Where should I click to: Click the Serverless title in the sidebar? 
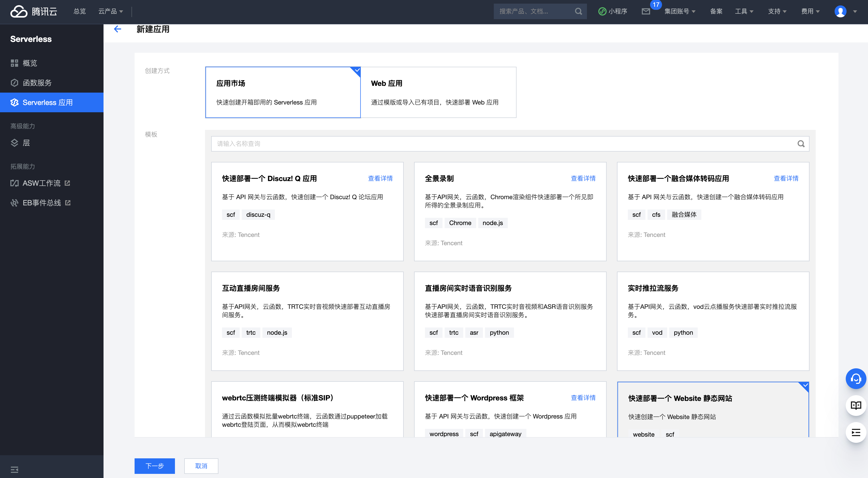(x=31, y=39)
